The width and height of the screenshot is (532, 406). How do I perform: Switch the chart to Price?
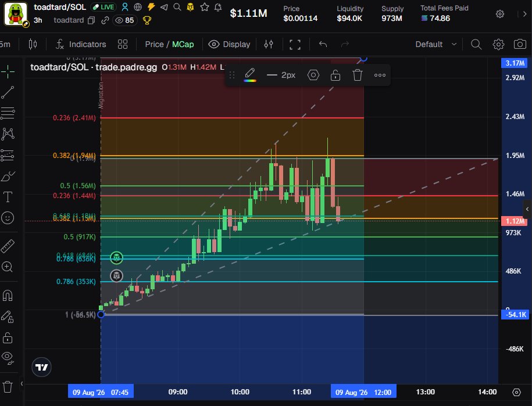pyautogui.click(x=155, y=44)
